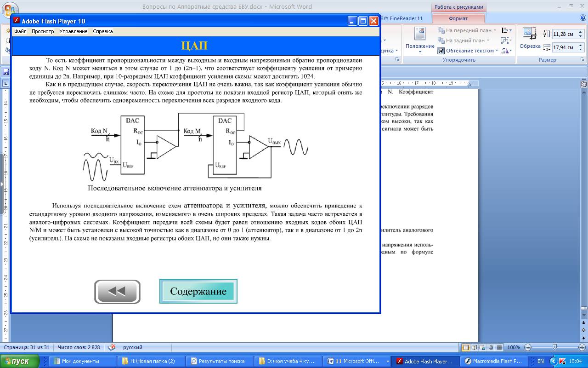Increase the picture height with up spinner
Screen dimensions: 588x368
(x=581, y=32)
